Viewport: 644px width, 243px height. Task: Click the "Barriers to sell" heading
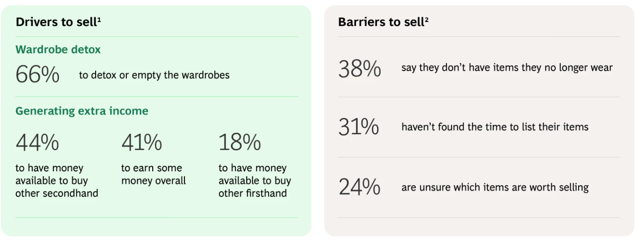pos(380,22)
